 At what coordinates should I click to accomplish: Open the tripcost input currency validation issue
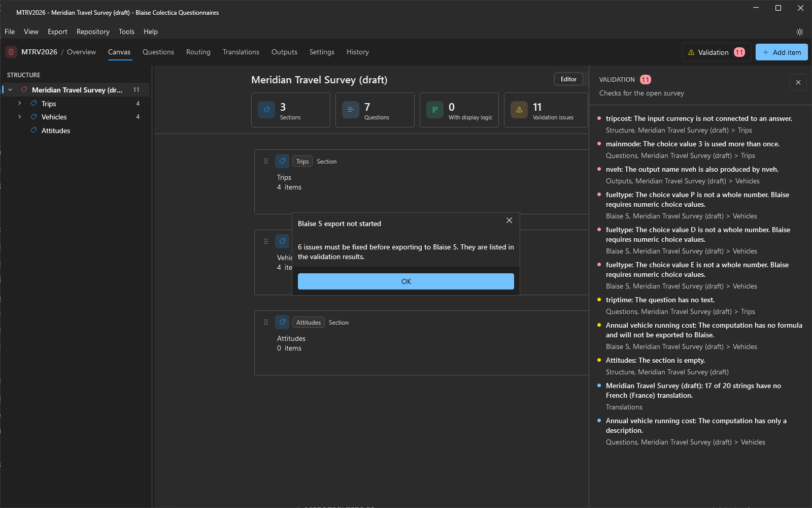(x=700, y=124)
